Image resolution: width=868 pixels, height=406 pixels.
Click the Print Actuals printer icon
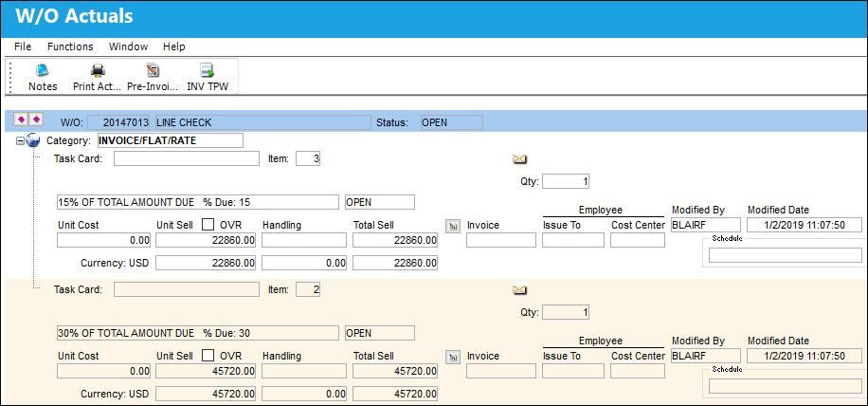pos(98,70)
